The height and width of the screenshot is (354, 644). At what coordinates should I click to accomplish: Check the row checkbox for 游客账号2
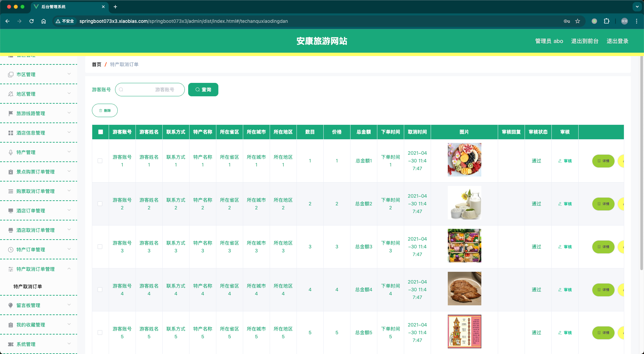[100, 204]
